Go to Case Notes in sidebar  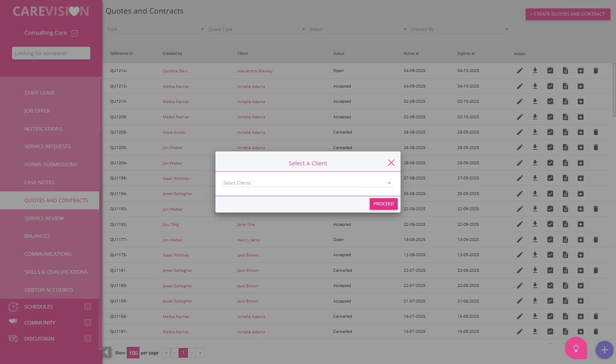tap(39, 182)
